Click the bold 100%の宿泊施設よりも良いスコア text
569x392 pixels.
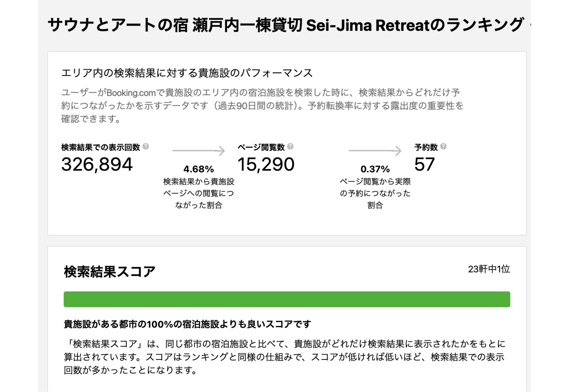(x=187, y=324)
